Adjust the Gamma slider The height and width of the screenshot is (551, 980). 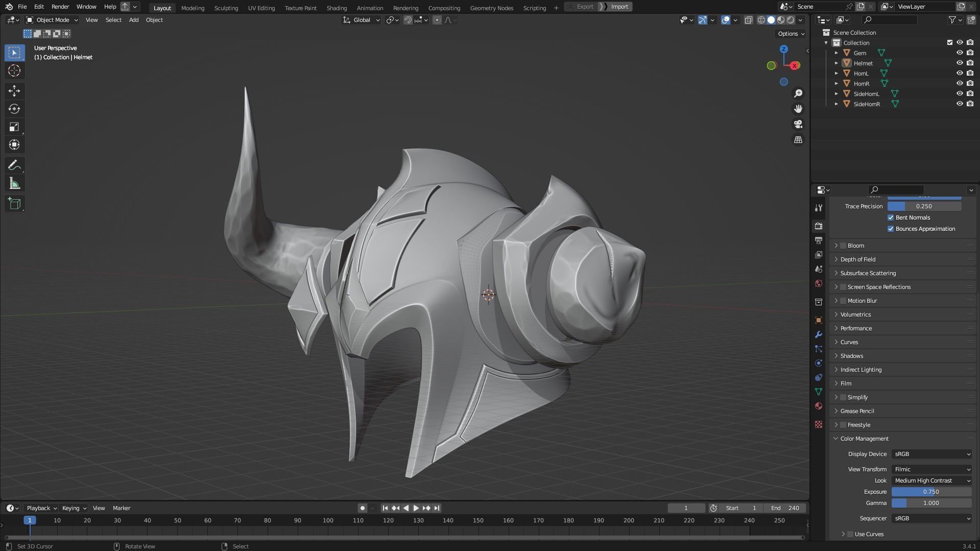pyautogui.click(x=931, y=503)
